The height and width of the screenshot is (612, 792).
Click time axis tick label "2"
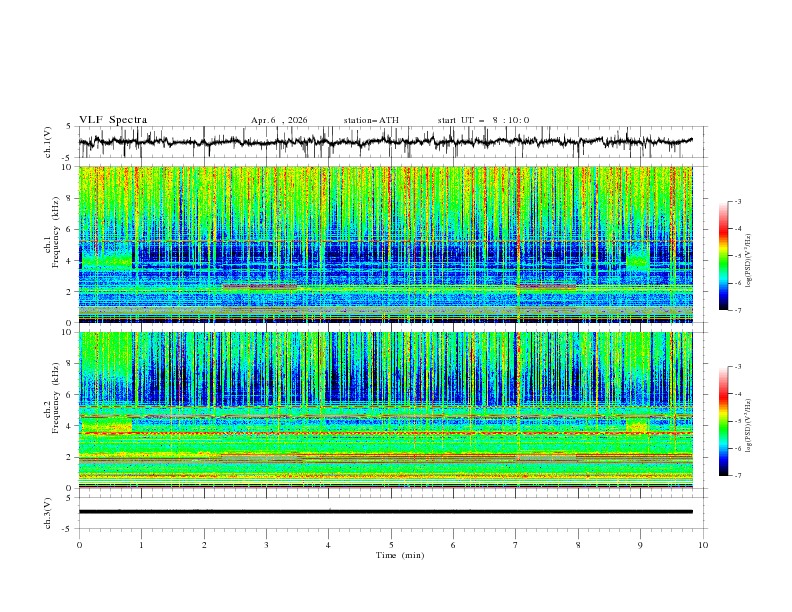point(204,545)
